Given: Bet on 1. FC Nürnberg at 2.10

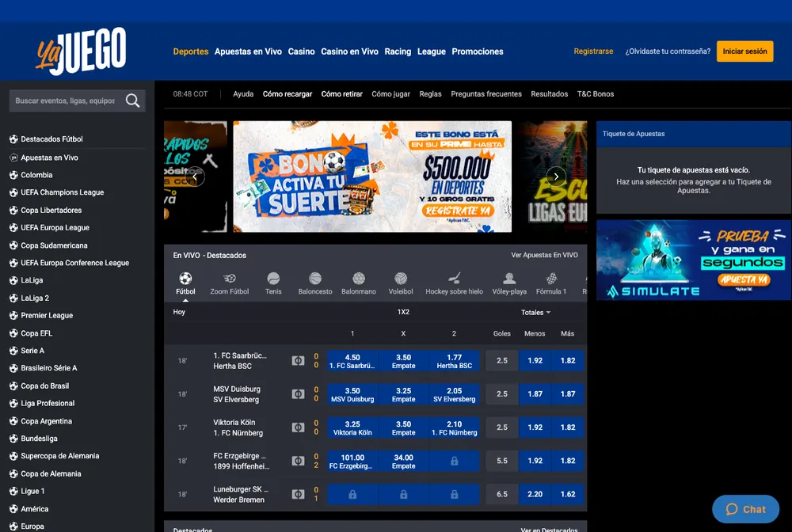Looking at the screenshot, I should [454, 427].
